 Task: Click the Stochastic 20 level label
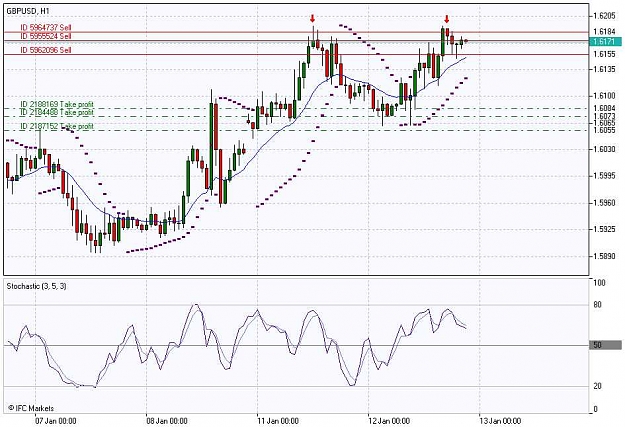pos(597,386)
